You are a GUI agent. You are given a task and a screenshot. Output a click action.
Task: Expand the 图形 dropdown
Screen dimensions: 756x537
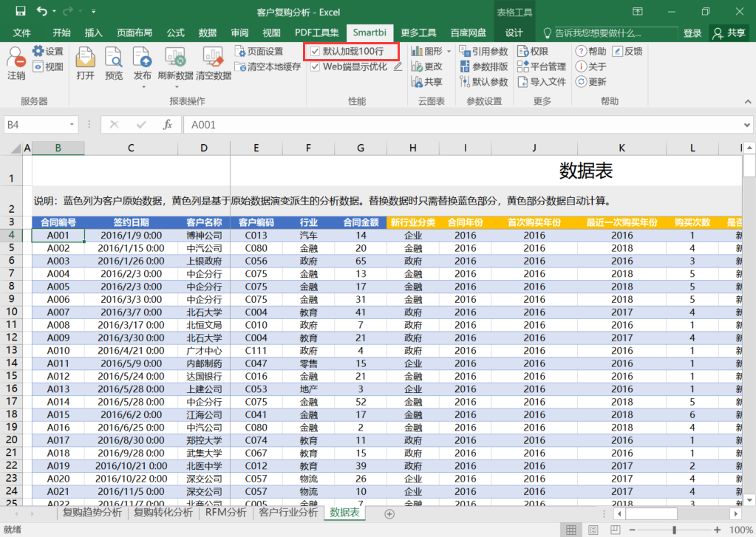pyautogui.click(x=449, y=51)
